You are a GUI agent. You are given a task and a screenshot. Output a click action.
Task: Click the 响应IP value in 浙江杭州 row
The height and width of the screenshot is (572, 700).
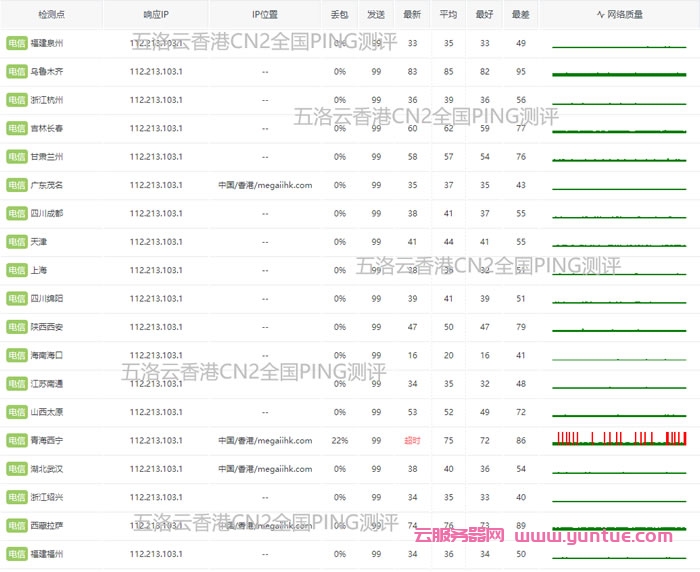[x=156, y=100]
